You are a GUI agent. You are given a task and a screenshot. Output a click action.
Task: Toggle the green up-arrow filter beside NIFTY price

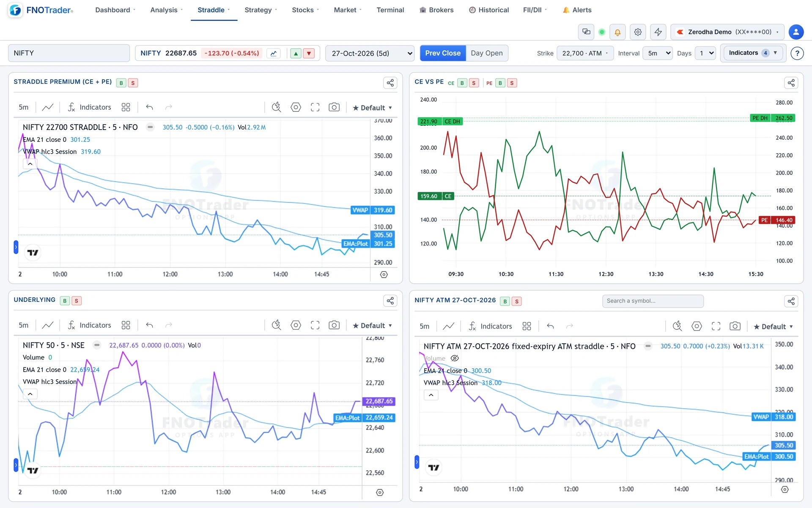296,53
